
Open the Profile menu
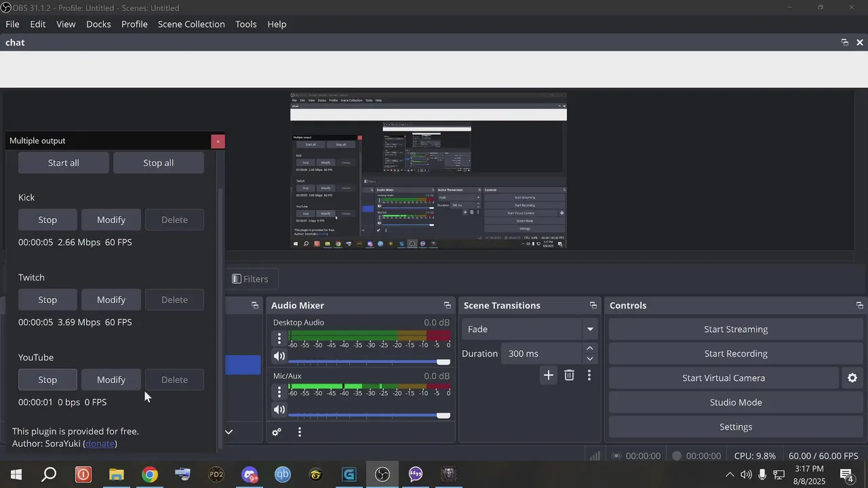[x=134, y=24]
